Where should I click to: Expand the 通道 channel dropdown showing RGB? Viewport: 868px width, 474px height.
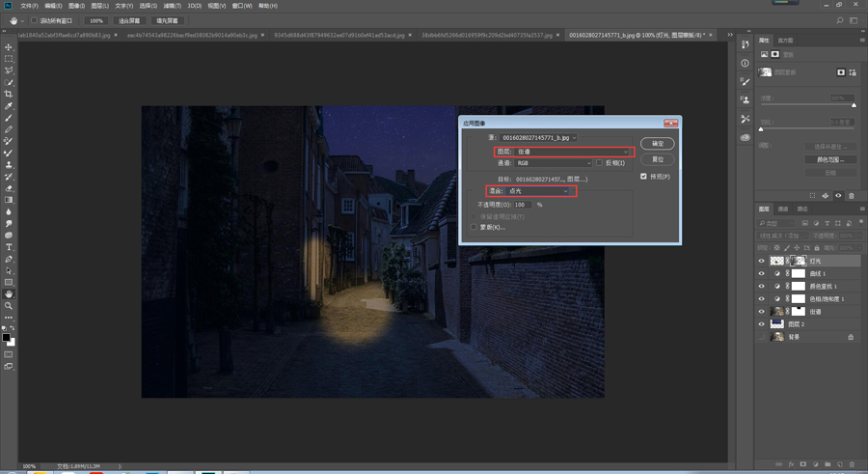pos(554,163)
